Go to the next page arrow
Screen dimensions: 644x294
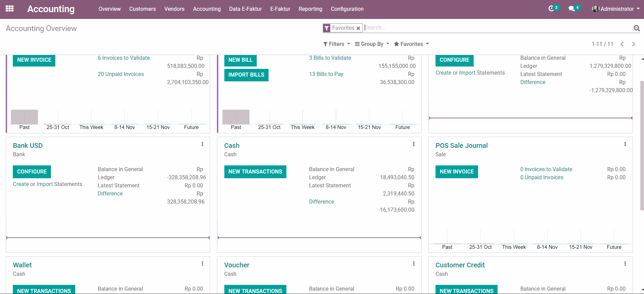coord(634,44)
